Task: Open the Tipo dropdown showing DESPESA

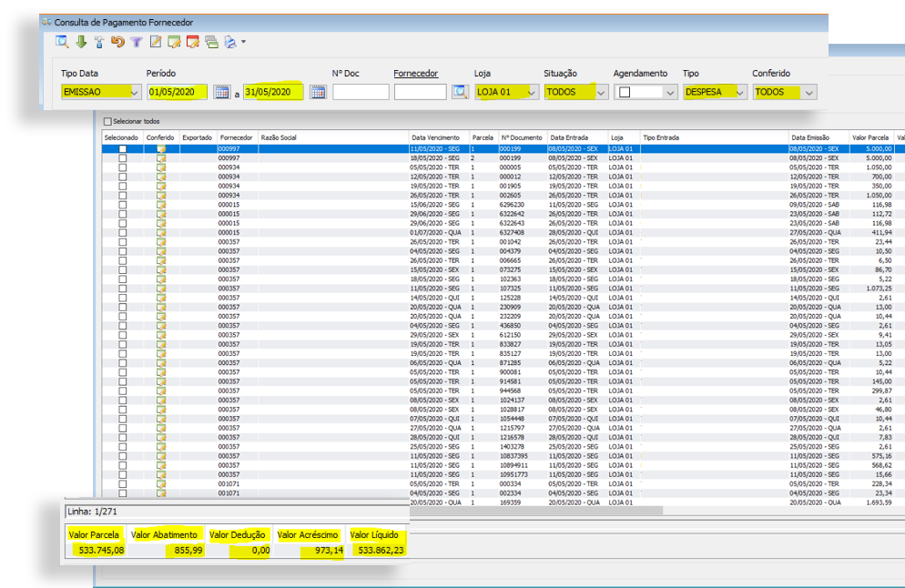Action: click(x=715, y=92)
